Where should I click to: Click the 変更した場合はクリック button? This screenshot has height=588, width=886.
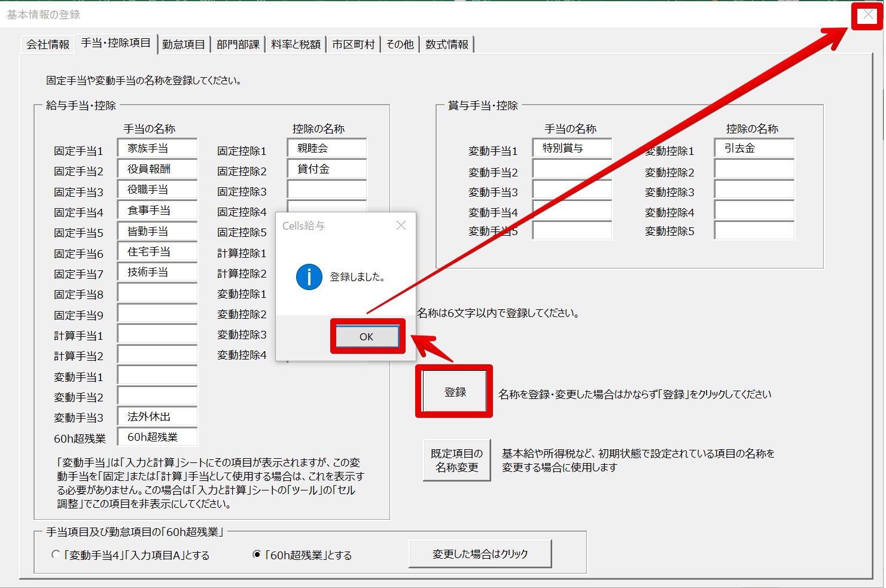tap(480, 554)
